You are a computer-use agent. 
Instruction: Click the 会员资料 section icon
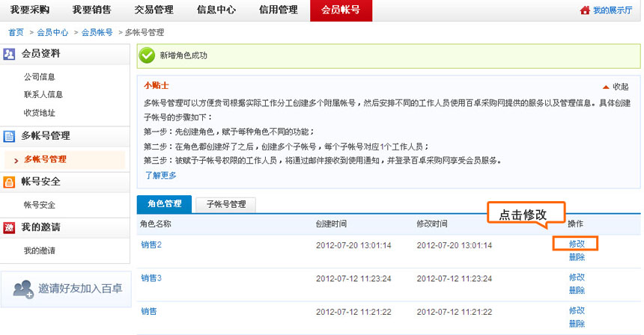[10, 55]
